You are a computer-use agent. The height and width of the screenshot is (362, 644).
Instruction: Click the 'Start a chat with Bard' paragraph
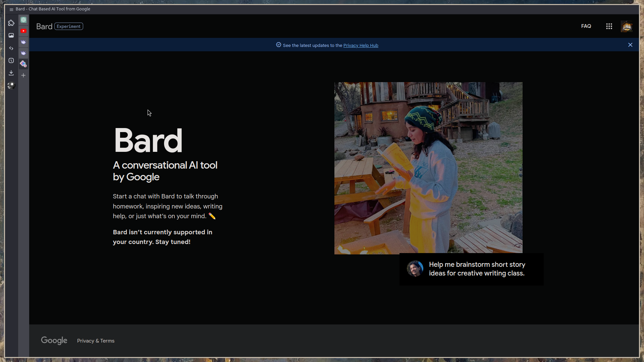point(168,206)
